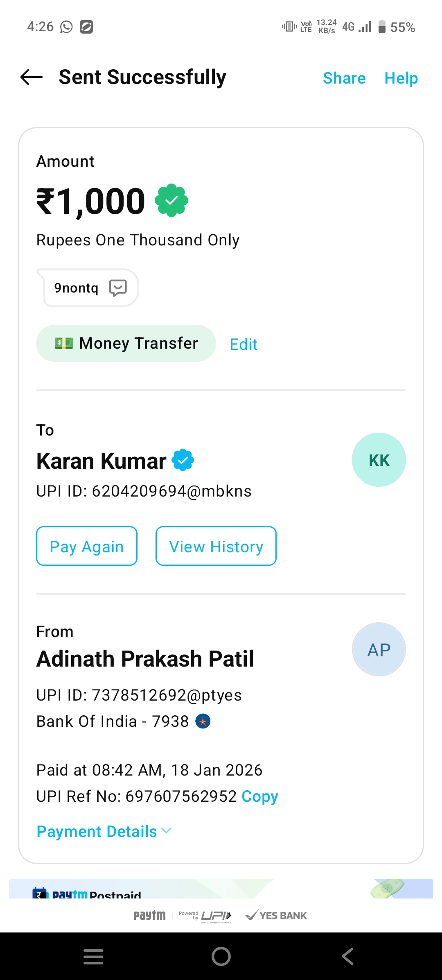Open the Paytm Postpaid banner
This screenshot has height=980, width=442.
221,889
